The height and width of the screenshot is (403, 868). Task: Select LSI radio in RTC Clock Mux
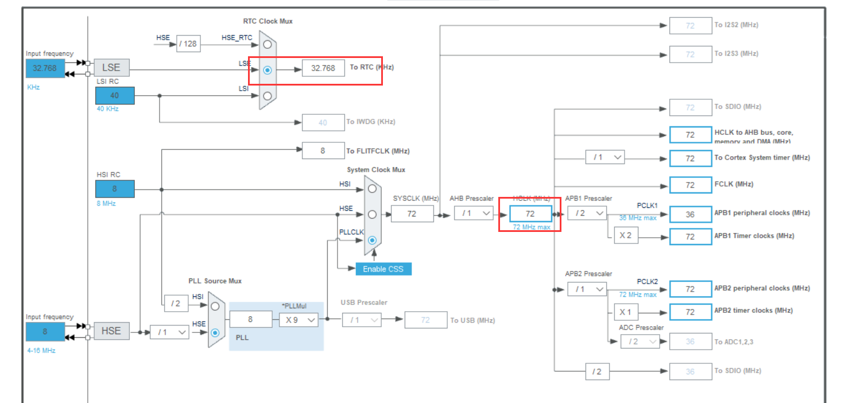267,96
